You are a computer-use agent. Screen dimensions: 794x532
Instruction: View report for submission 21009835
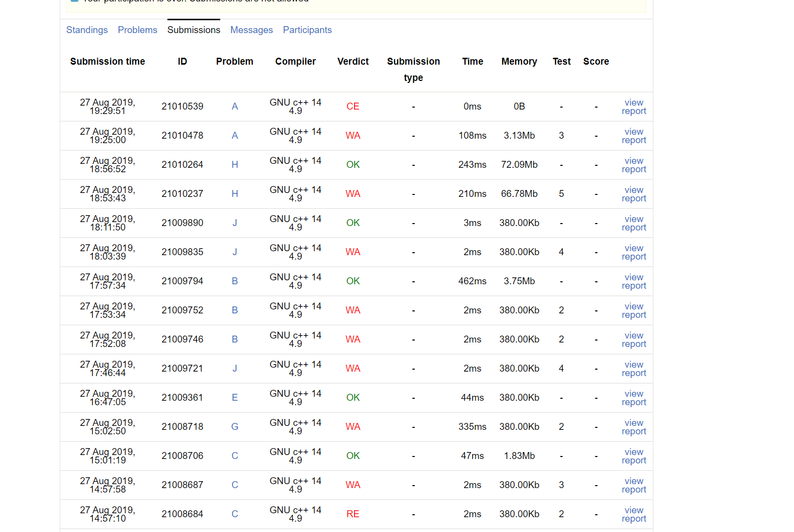click(634, 252)
